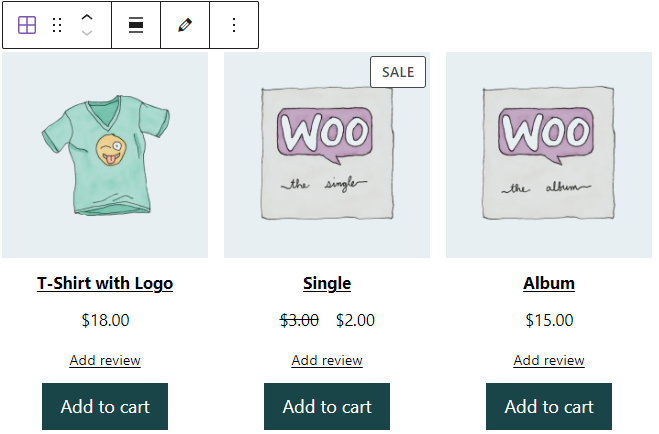Image resolution: width=659 pixels, height=434 pixels.
Task: Add T-Shirt with Logo to cart
Action: [x=105, y=407]
